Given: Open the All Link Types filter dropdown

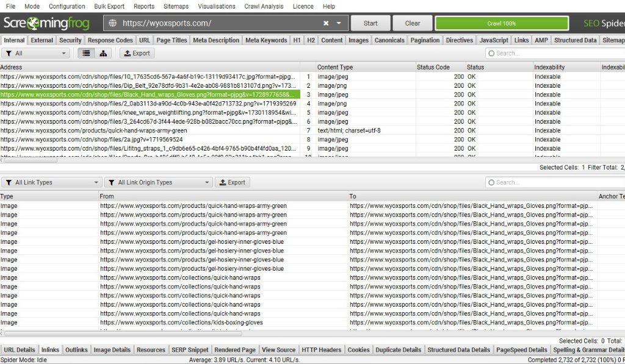Looking at the screenshot, I should 52,182.
